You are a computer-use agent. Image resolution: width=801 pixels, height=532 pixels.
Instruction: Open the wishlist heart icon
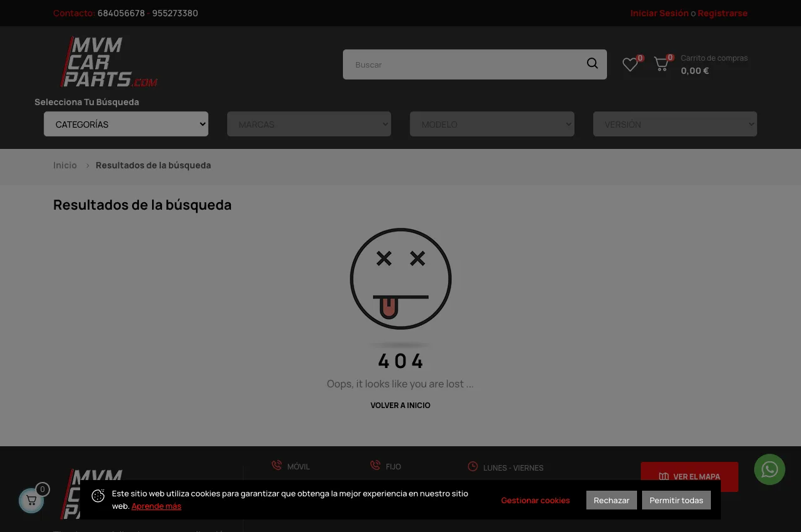[x=630, y=64]
